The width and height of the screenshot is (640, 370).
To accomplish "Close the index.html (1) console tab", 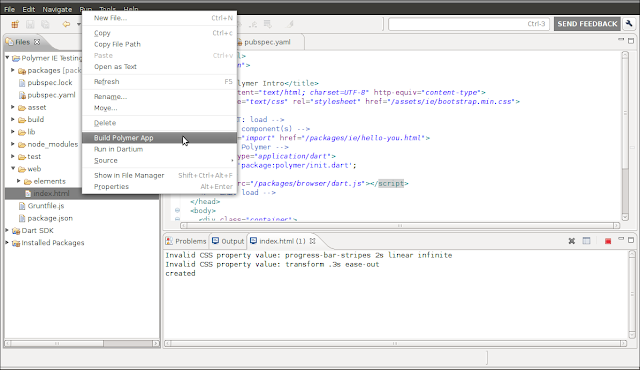I will (313, 241).
